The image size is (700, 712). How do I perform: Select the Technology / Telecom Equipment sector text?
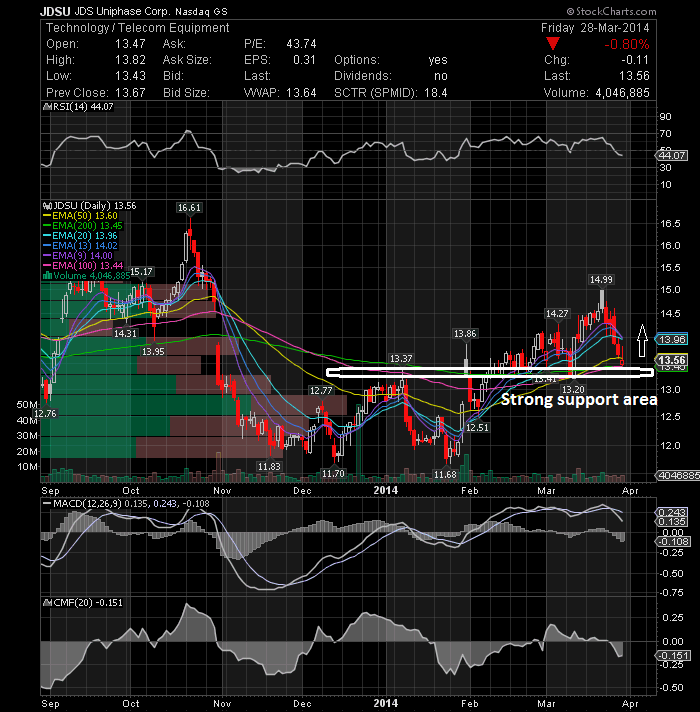[x=138, y=28]
